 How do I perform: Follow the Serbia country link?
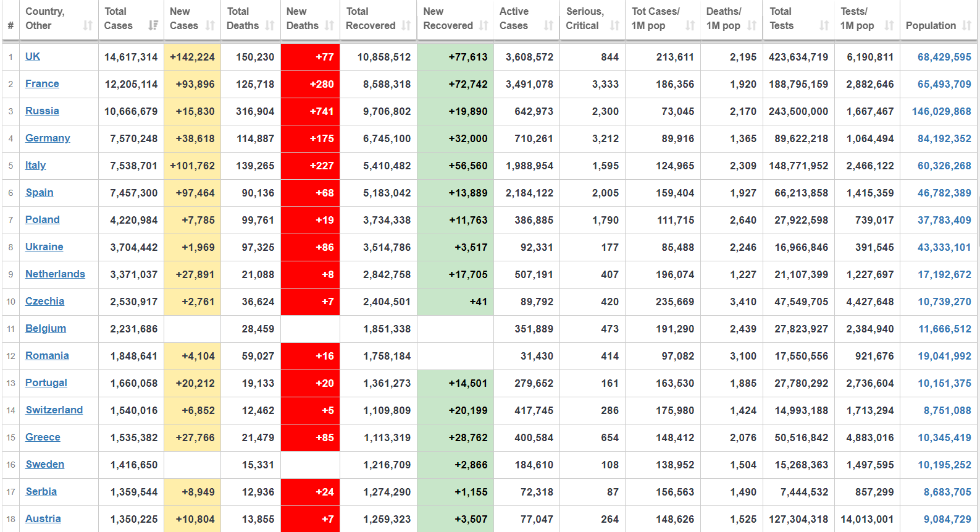tap(41, 491)
